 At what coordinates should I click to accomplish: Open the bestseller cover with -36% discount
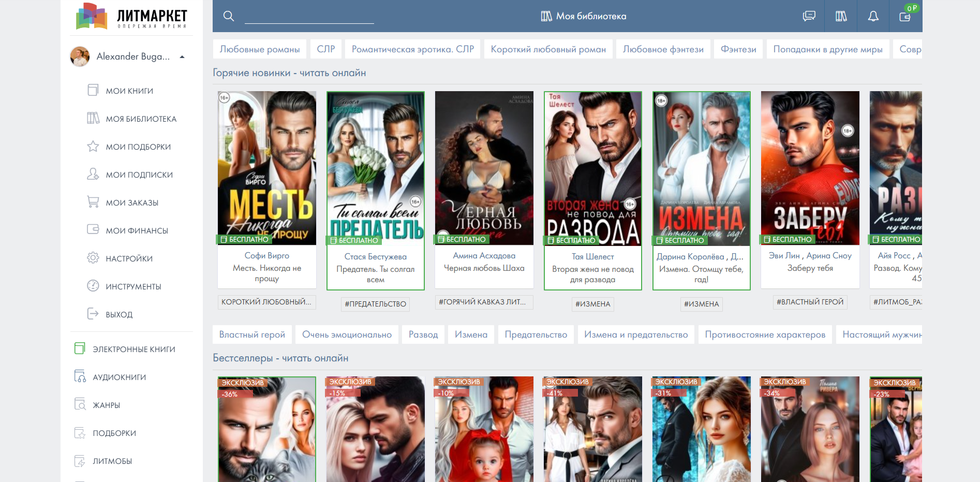[x=267, y=430]
